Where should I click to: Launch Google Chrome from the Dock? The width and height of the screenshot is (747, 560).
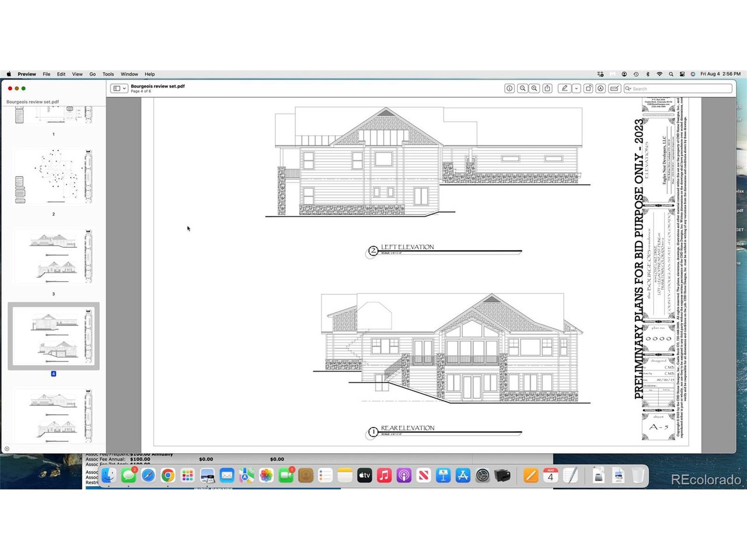[167, 476]
